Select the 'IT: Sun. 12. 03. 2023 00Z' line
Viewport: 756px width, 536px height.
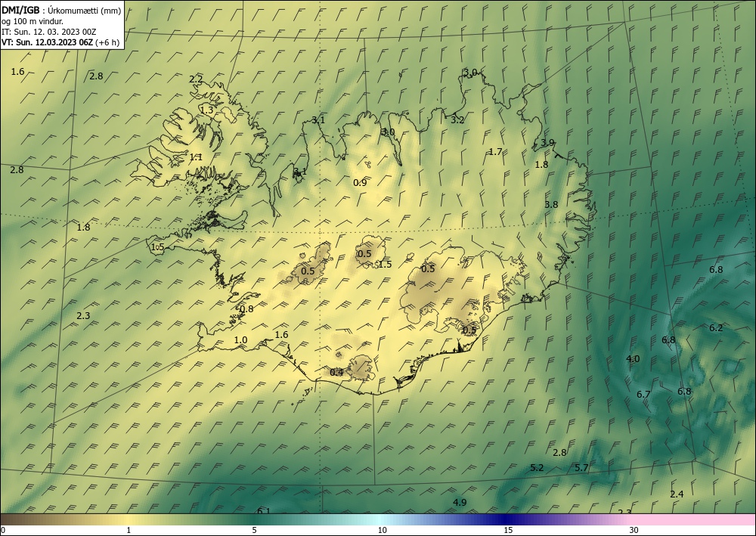[x=49, y=32]
